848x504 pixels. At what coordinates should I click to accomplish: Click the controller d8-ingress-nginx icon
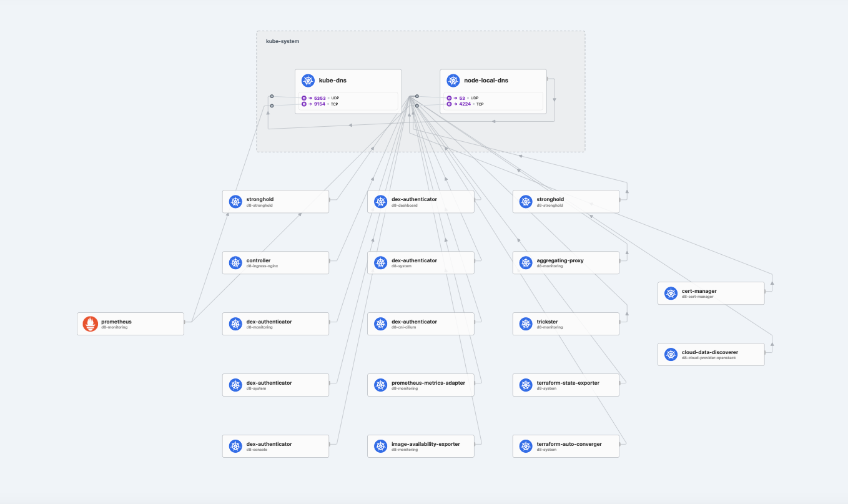pyautogui.click(x=235, y=263)
